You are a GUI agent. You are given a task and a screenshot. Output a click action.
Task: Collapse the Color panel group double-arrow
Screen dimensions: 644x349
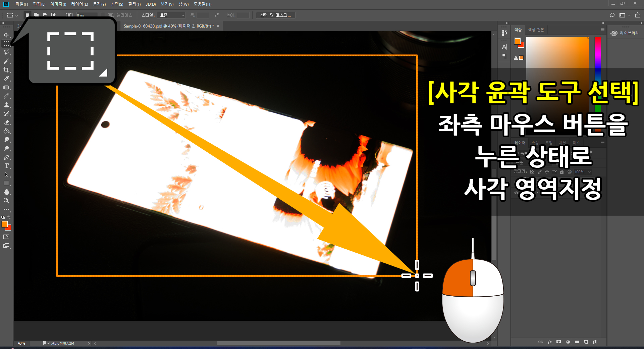click(x=603, y=23)
